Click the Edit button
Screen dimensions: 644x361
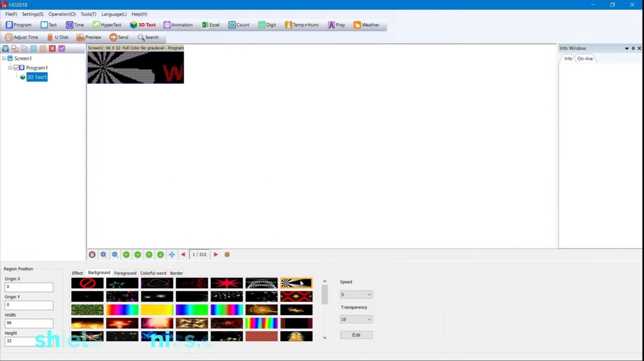tap(356, 335)
